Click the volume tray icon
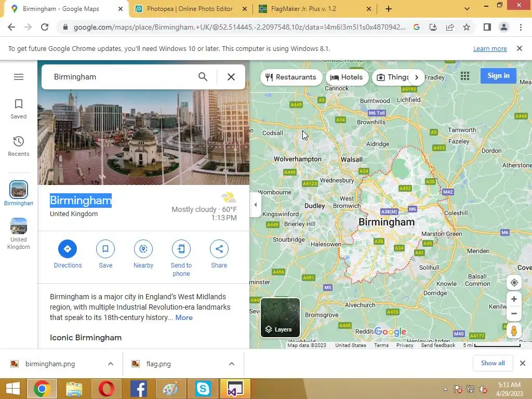The height and width of the screenshot is (399, 532). 483,389
